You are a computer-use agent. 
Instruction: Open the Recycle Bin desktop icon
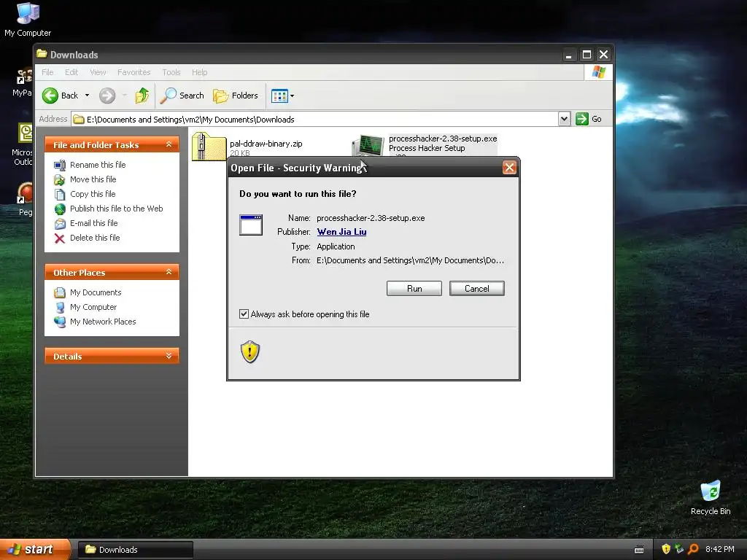tap(711, 498)
